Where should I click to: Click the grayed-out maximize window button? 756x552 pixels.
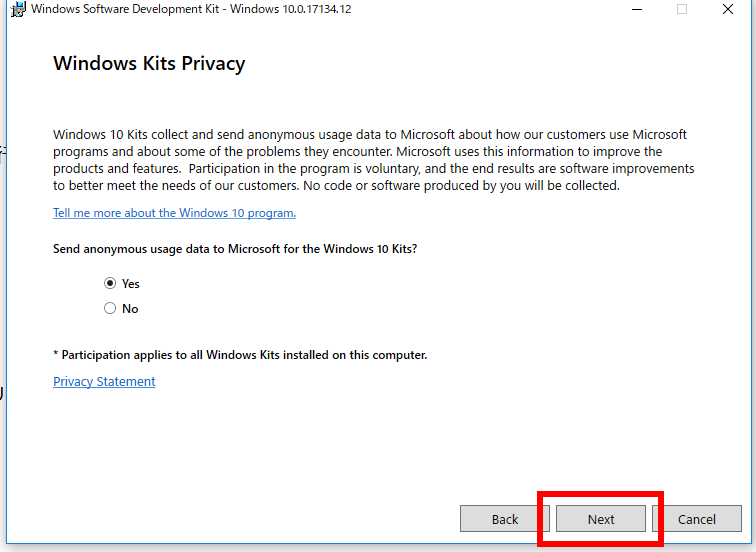click(x=682, y=9)
